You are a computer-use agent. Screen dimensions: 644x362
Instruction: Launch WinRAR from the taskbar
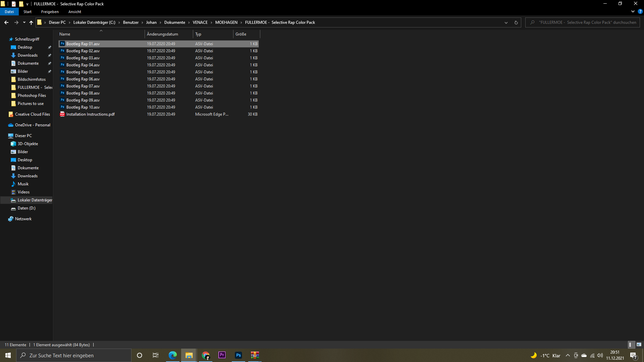tap(255, 355)
